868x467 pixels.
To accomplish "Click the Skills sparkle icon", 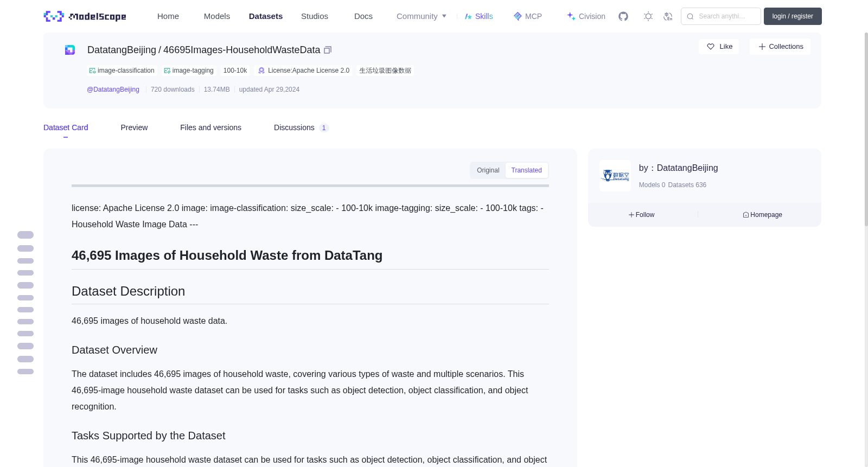I will (x=468, y=16).
